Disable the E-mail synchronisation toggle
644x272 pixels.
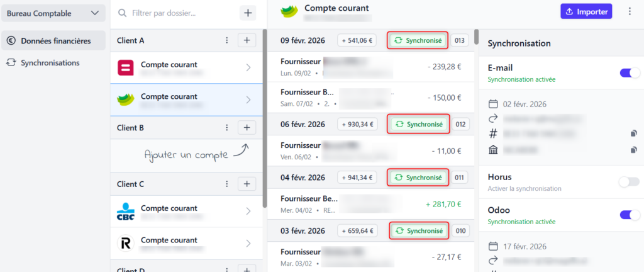pos(630,73)
